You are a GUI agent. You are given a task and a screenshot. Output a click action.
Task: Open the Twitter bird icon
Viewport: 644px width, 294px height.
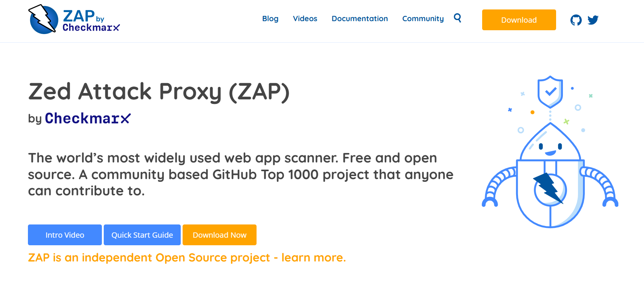click(593, 20)
